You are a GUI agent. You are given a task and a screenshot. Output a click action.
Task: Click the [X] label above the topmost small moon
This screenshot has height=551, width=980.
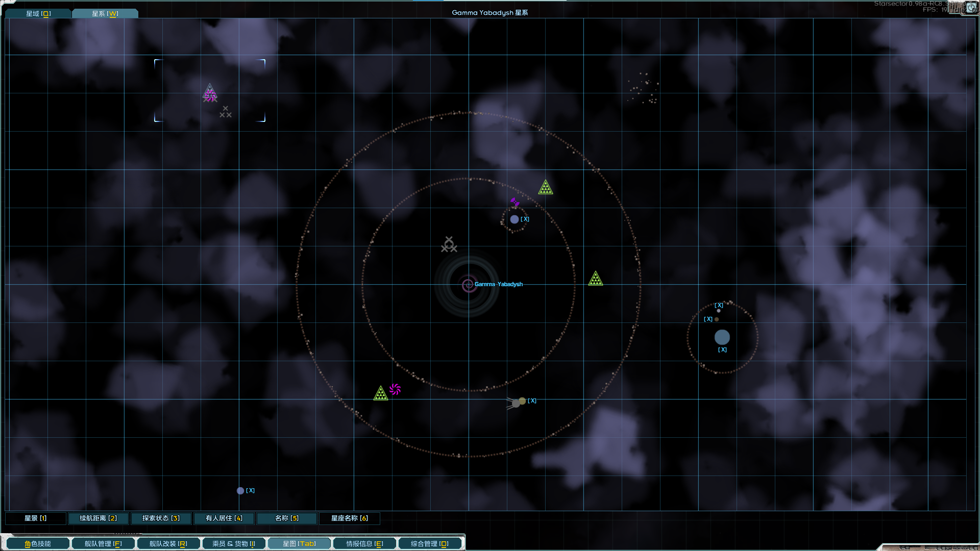719,306
